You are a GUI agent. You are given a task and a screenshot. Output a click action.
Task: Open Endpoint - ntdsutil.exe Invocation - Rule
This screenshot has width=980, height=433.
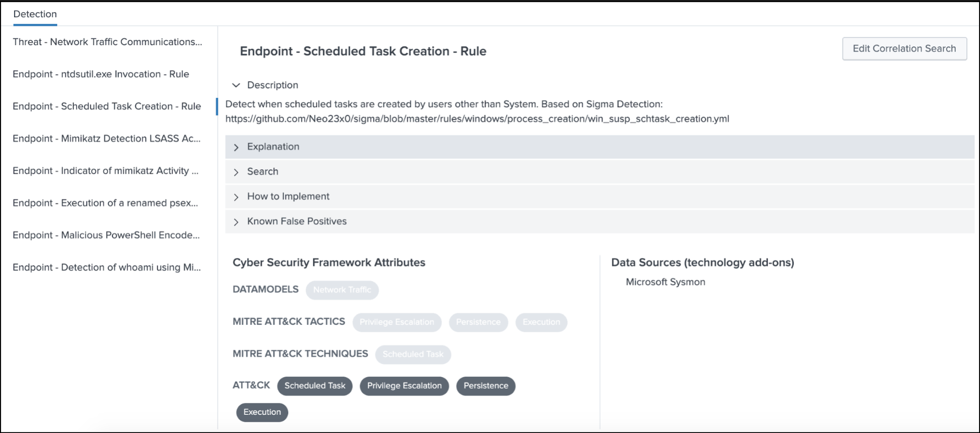pyautogui.click(x=101, y=74)
